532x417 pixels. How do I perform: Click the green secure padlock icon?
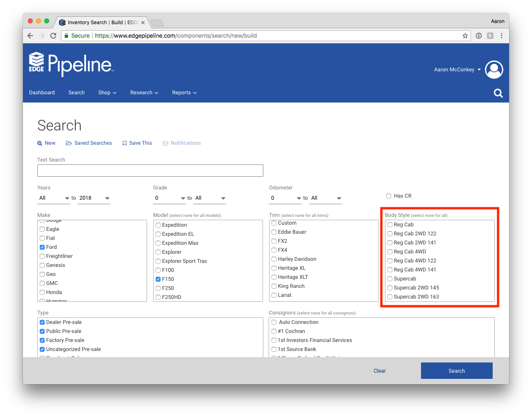tap(66, 36)
